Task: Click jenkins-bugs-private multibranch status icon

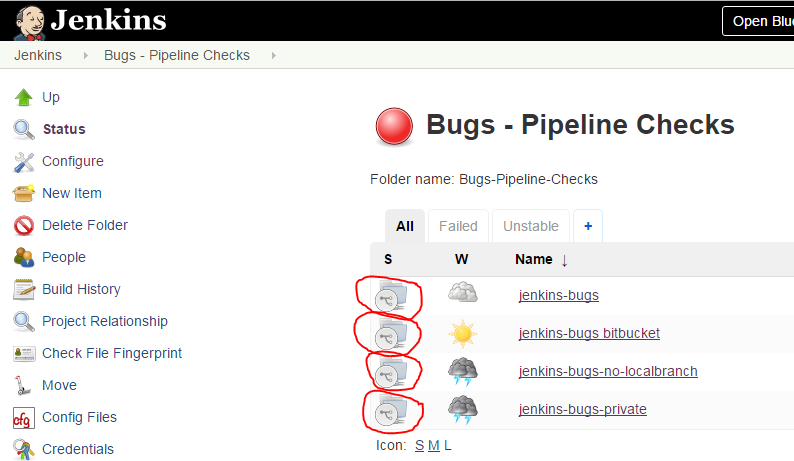Action: (x=391, y=410)
